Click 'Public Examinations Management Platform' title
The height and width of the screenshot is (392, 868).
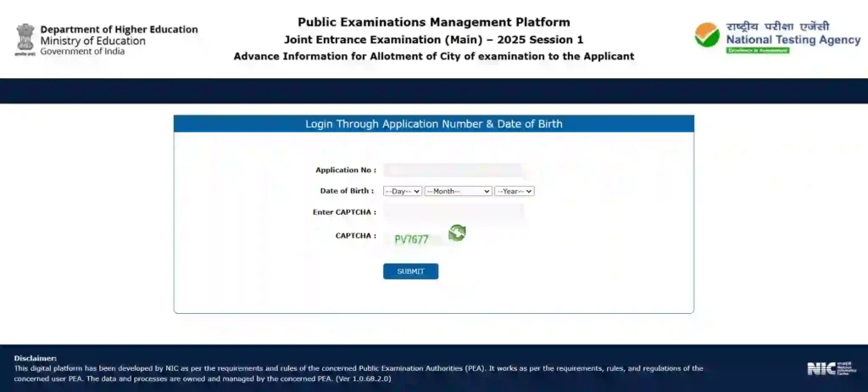(x=434, y=22)
